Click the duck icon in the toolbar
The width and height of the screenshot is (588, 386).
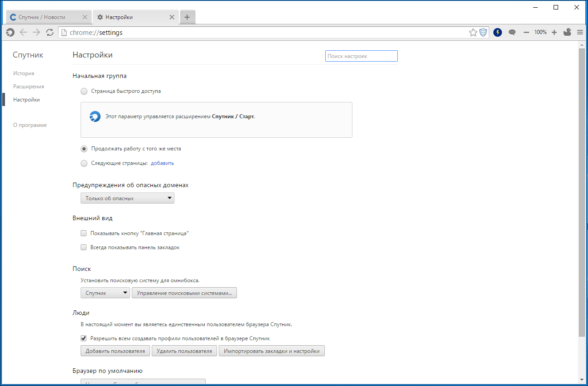(567, 32)
